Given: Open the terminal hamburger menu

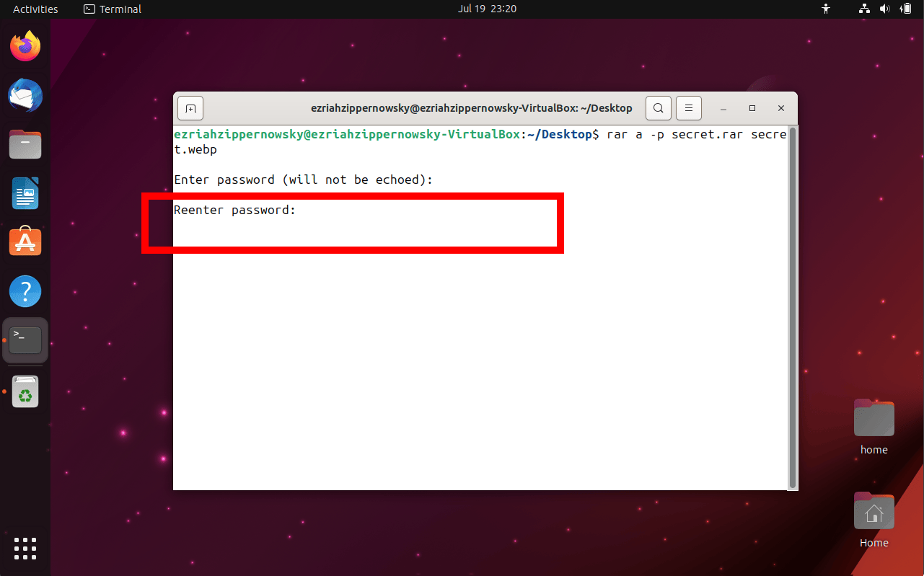Looking at the screenshot, I should tap(688, 108).
